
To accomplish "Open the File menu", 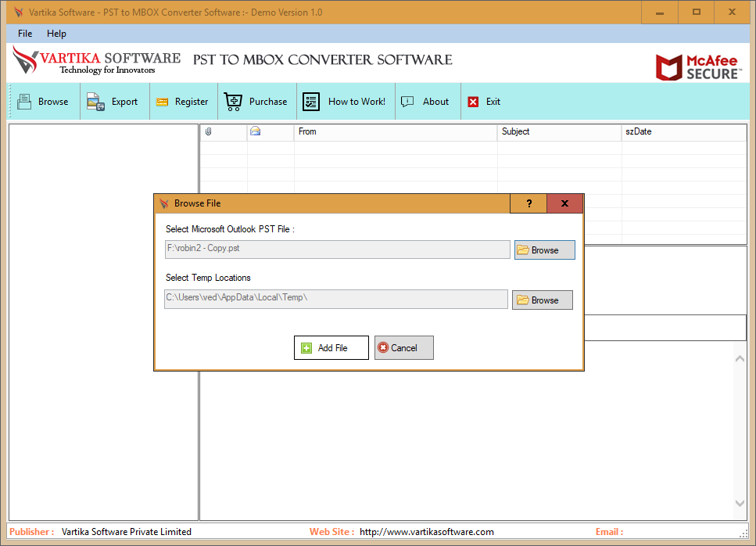I will 25,34.
